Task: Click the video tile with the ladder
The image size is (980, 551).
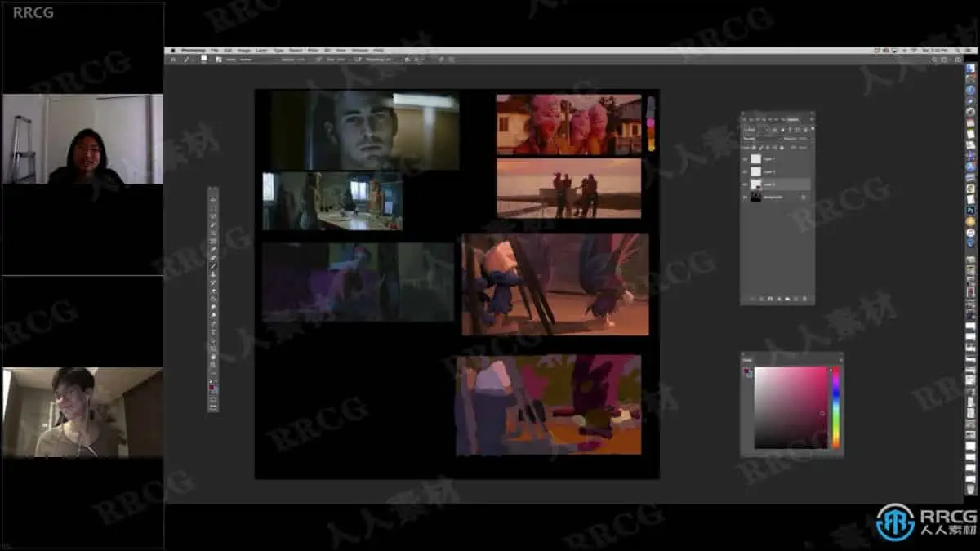Action: pos(82,139)
